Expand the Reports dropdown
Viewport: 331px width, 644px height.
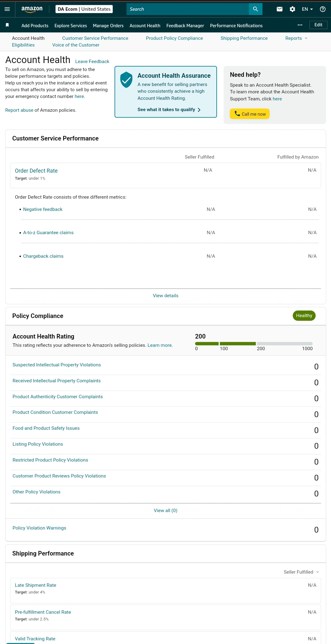point(296,38)
